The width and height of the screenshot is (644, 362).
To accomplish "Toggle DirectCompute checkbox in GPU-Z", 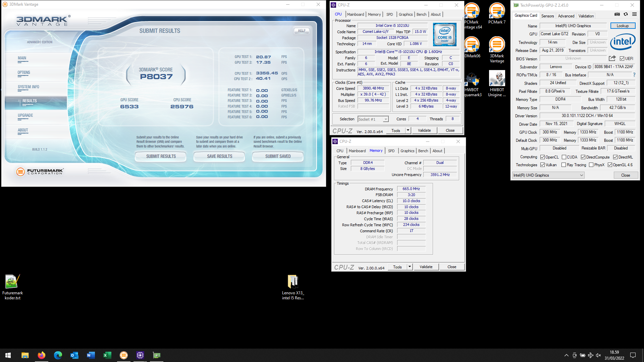I will 583,157.
